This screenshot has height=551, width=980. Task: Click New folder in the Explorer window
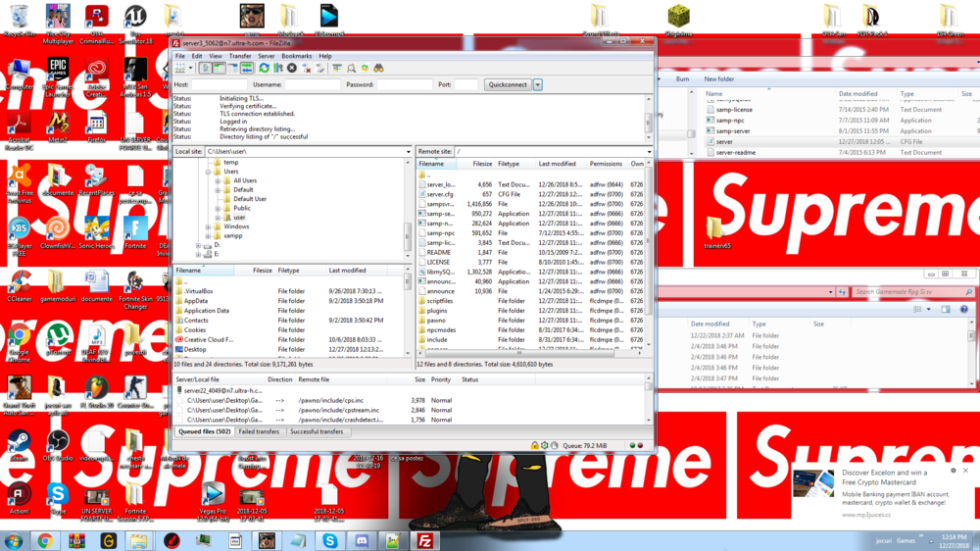(x=718, y=79)
